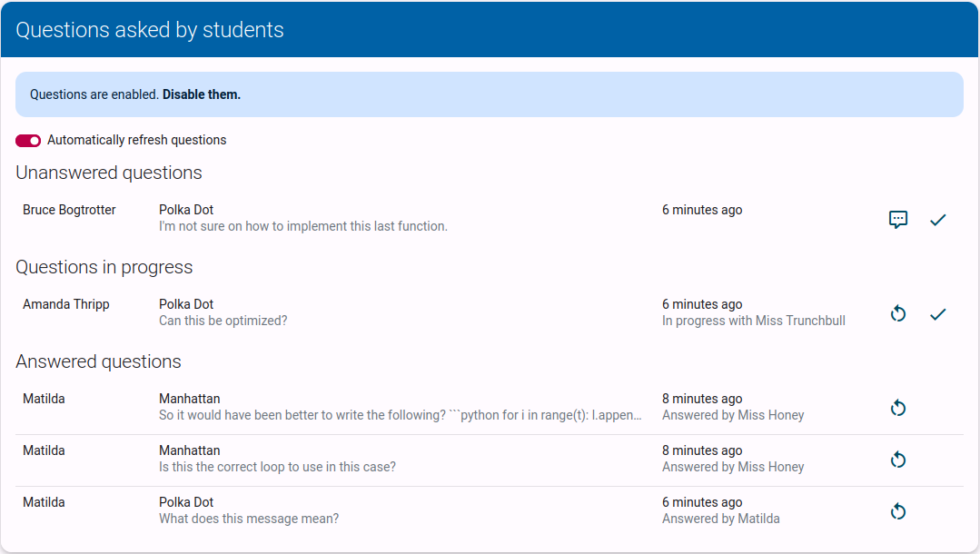Click student name Amanda Thripp
This screenshot has width=980, height=554.
coord(66,304)
